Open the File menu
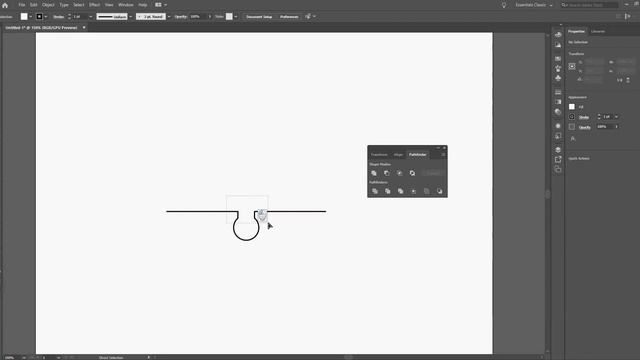 pyautogui.click(x=22, y=5)
